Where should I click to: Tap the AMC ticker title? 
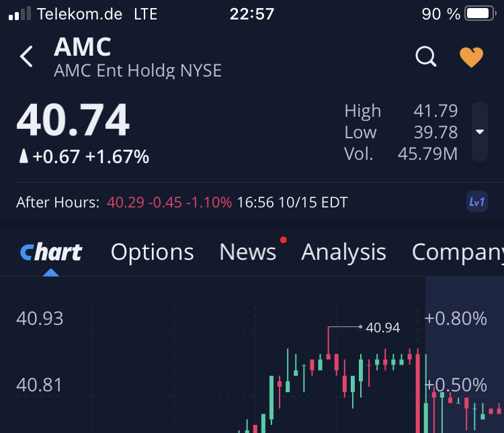pyautogui.click(x=82, y=47)
